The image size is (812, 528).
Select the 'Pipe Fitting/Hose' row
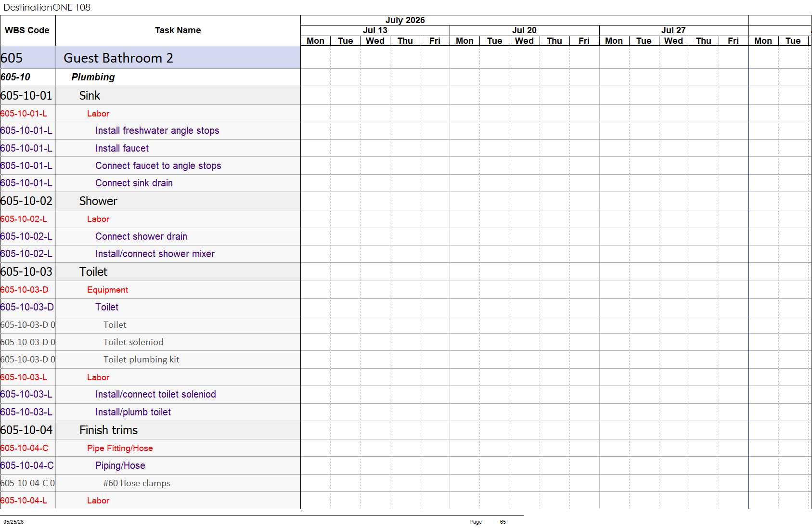[x=150, y=448]
